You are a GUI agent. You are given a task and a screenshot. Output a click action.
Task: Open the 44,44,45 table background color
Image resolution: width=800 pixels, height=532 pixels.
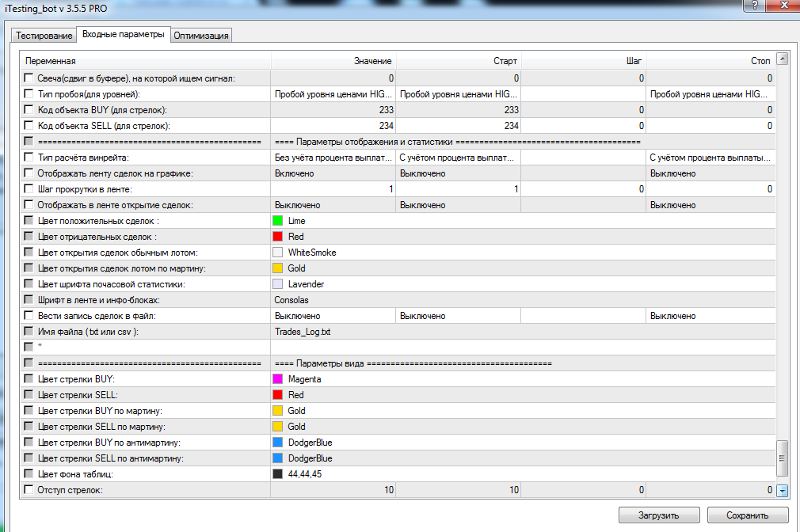coord(278,474)
